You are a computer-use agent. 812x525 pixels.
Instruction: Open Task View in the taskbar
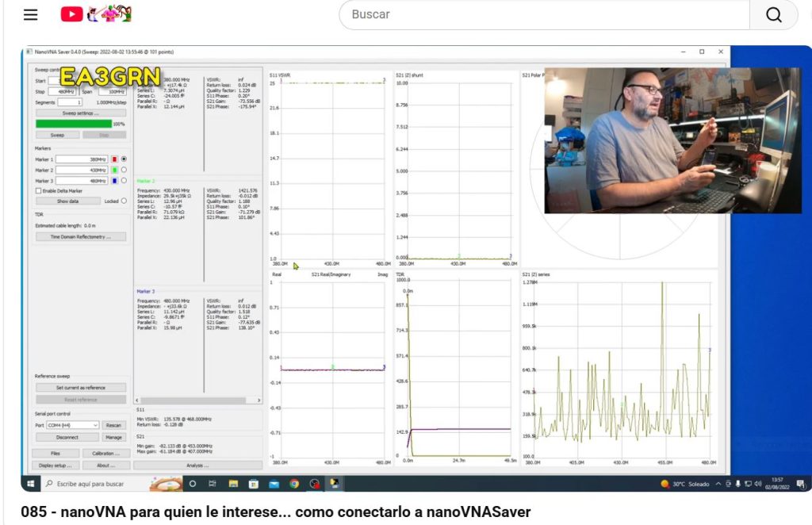(213, 484)
